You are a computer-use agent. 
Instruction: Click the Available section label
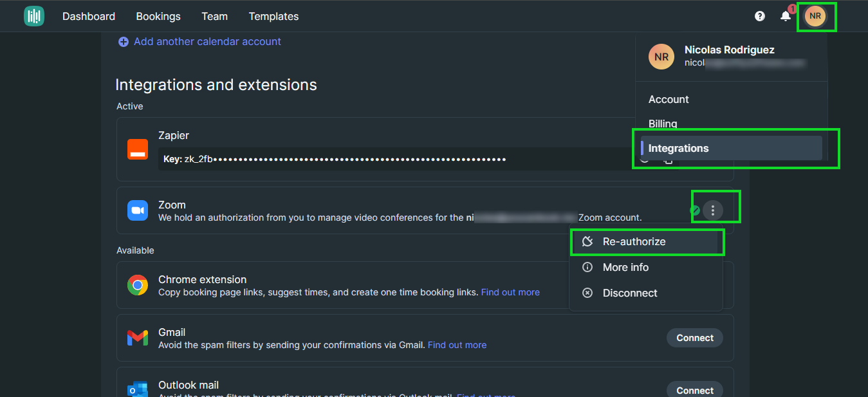point(135,250)
